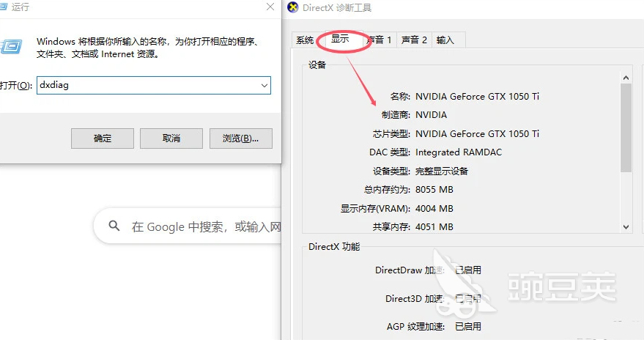Click the device list scrollbar thumb
644x340 pixels.
pyautogui.click(x=626, y=127)
